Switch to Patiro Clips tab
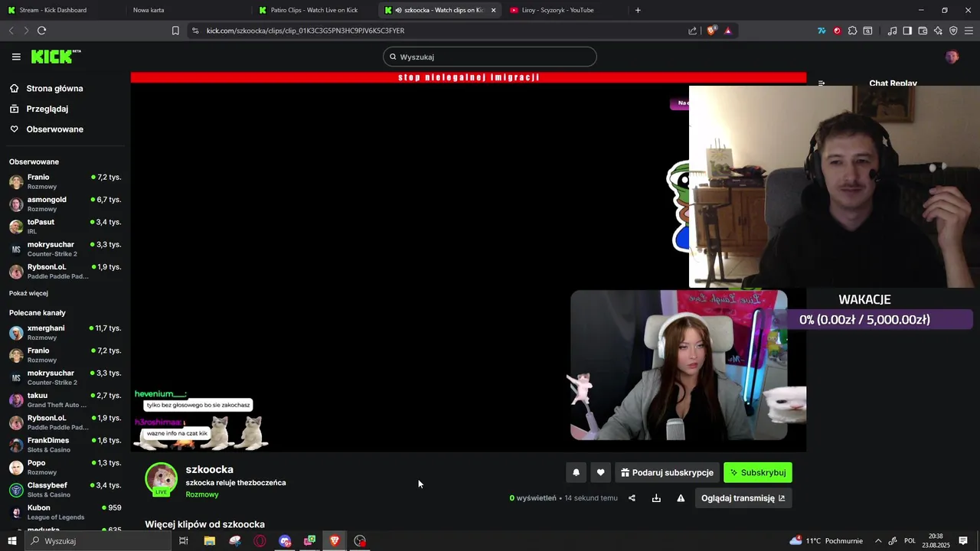The image size is (980, 551). point(314,10)
